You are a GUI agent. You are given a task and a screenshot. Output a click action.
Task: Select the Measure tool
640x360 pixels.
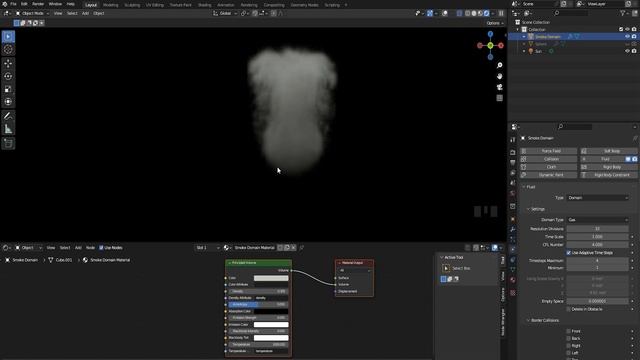pyautogui.click(x=8, y=129)
